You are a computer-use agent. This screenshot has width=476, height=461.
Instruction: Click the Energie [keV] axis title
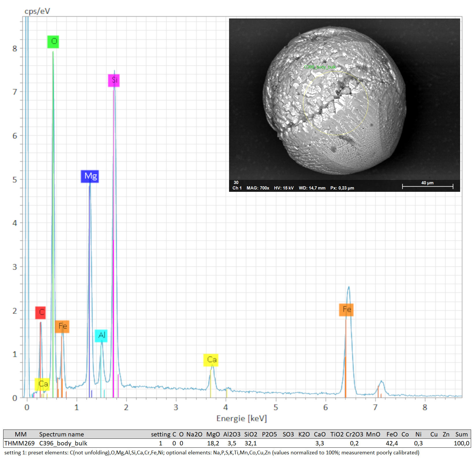[x=241, y=419]
